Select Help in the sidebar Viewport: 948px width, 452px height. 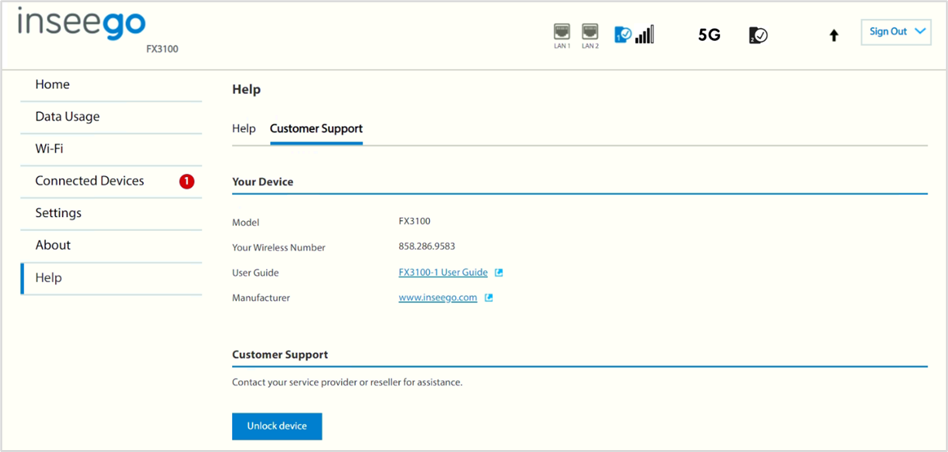(111, 278)
